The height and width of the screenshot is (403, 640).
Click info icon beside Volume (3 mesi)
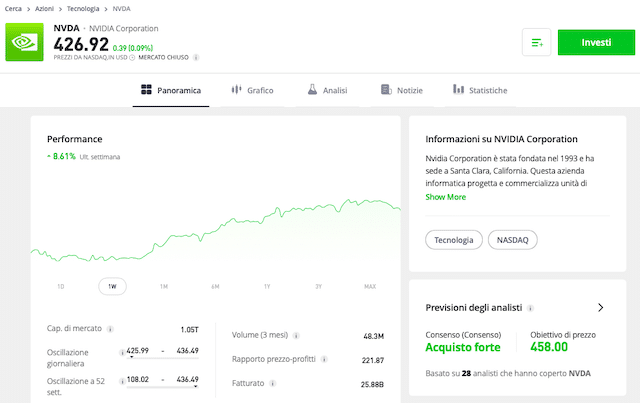(x=296, y=336)
